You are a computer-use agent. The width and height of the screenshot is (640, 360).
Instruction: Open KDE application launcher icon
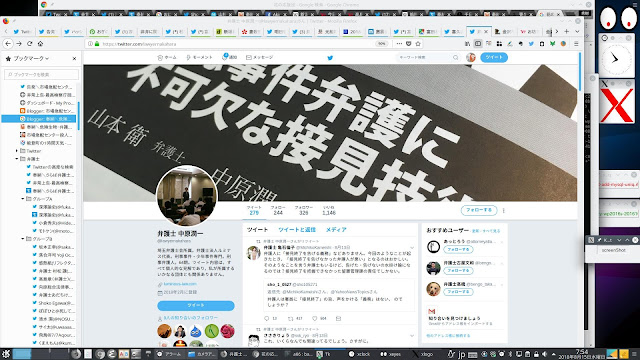(x=5, y=354)
